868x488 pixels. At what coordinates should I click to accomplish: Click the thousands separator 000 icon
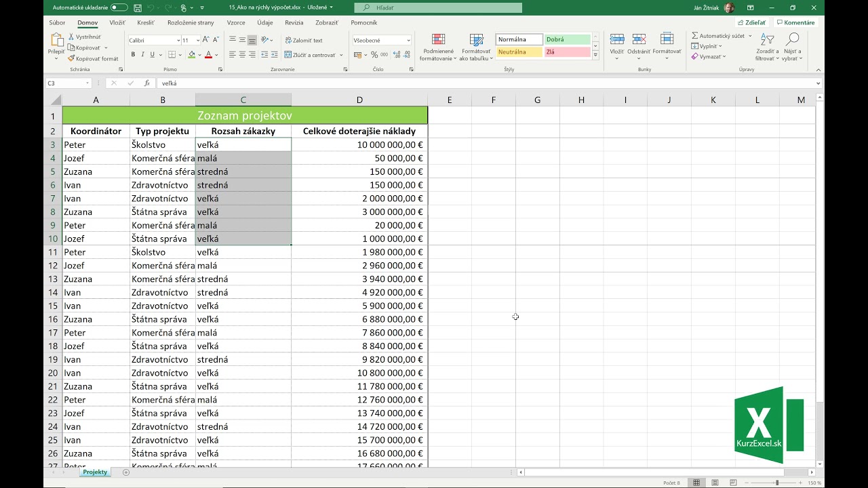[384, 55]
